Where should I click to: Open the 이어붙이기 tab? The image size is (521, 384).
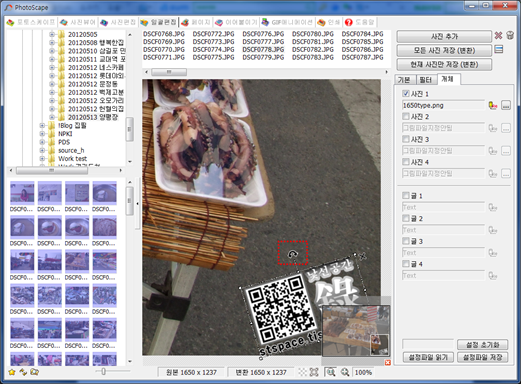[236, 22]
